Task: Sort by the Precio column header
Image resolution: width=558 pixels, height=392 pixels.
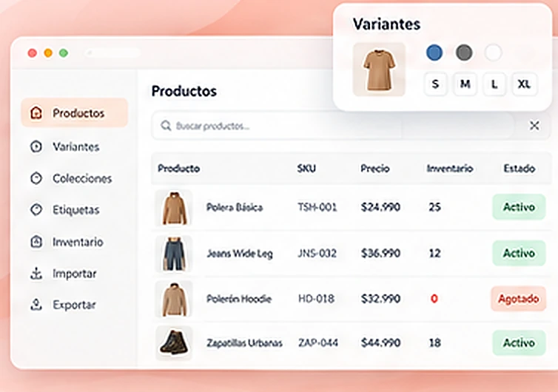Action: (x=375, y=168)
